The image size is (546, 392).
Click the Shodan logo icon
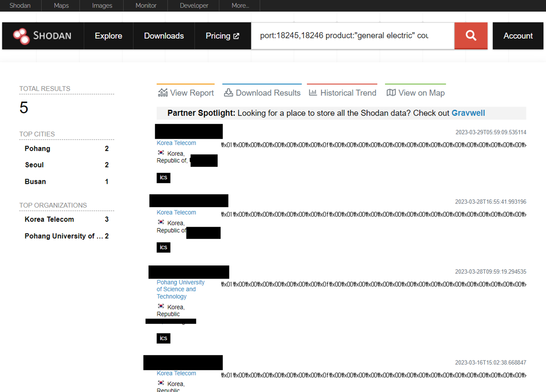pyautogui.click(x=21, y=36)
